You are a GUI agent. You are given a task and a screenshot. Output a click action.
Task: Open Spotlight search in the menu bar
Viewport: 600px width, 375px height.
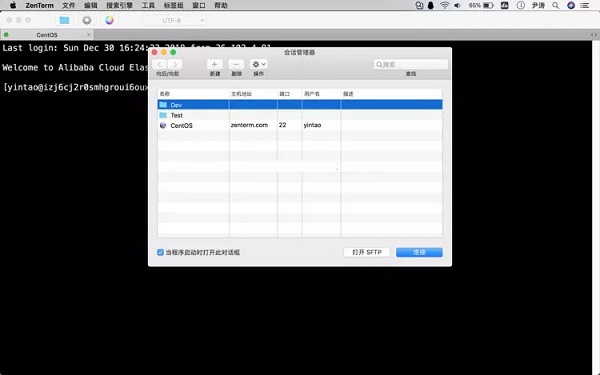tap(556, 5)
